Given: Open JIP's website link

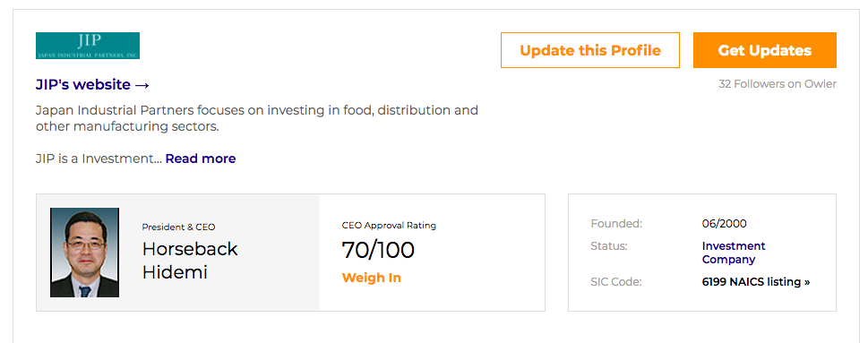Looking at the screenshot, I should tap(92, 85).
